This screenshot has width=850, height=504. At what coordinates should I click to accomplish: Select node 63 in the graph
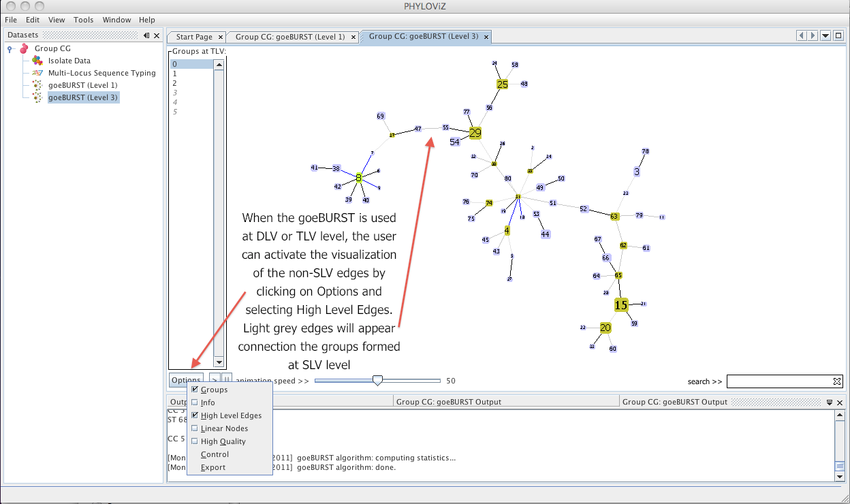click(x=614, y=216)
